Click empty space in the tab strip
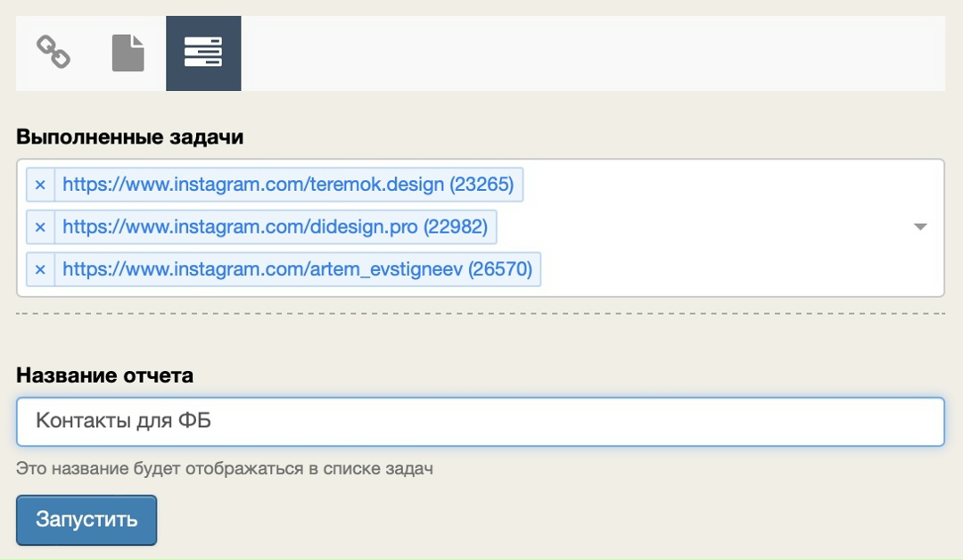 click(x=588, y=53)
